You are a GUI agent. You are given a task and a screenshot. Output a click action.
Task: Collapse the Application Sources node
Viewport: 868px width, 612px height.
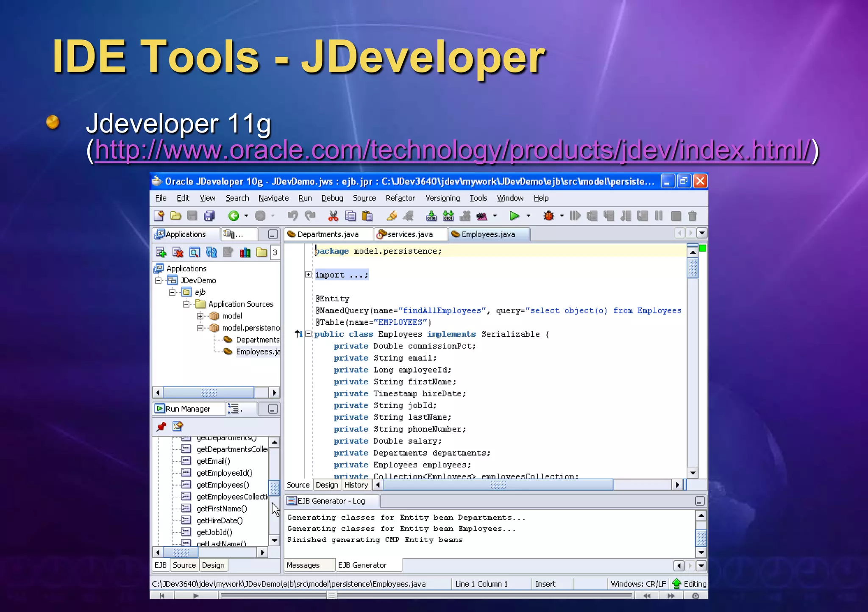coord(186,304)
